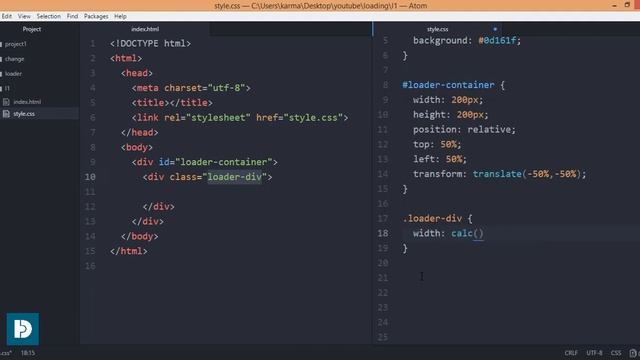640x360 pixels.
Task: Switch to the index.html editor tab
Action: (x=145, y=29)
